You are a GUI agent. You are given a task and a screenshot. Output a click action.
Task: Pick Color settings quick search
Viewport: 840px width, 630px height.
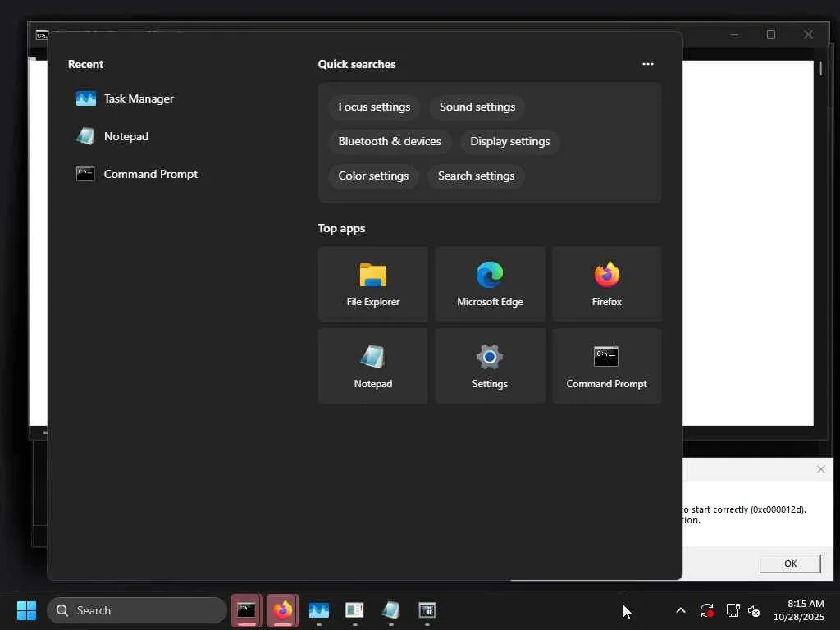click(373, 176)
